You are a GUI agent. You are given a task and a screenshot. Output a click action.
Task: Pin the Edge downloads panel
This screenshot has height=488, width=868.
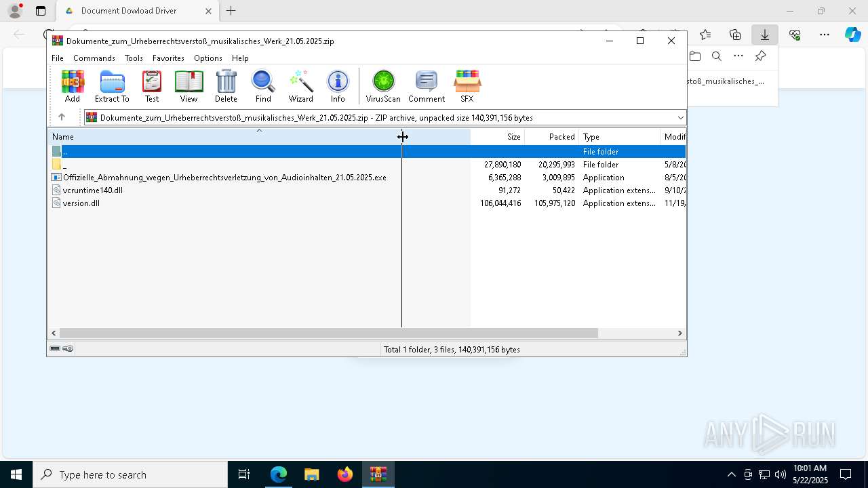pyautogui.click(x=761, y=56)
